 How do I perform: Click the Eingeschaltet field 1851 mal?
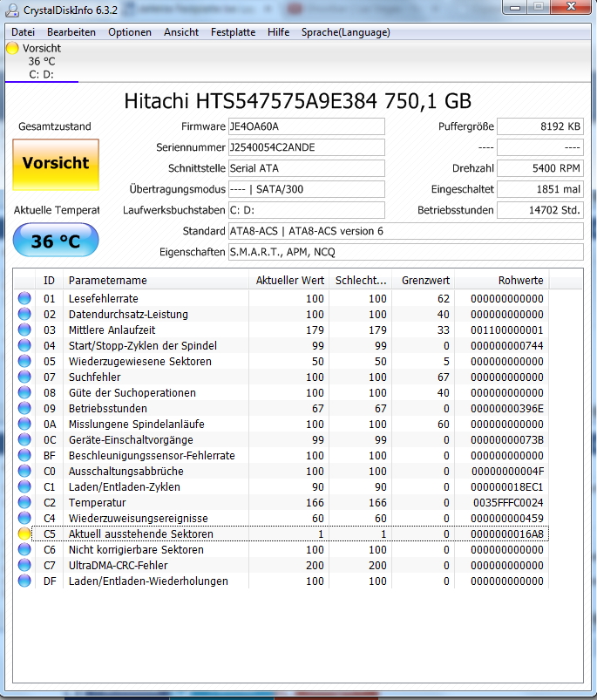tap(540, 189)
